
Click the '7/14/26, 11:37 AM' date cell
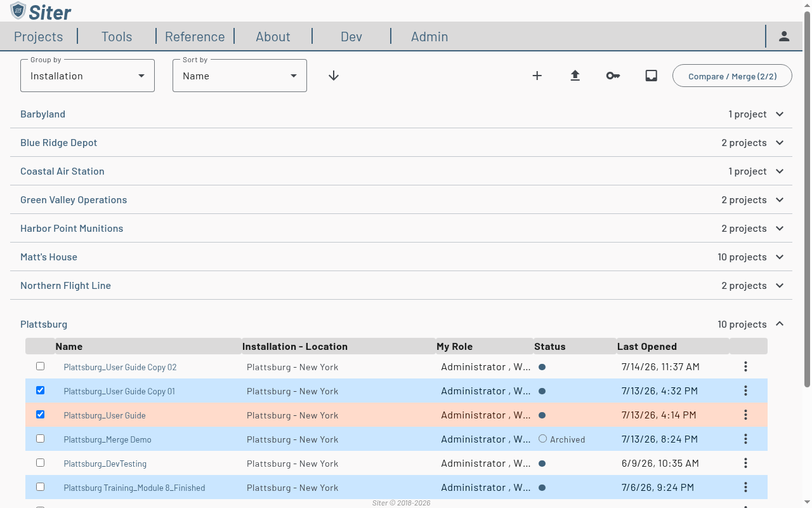(660, 366)
